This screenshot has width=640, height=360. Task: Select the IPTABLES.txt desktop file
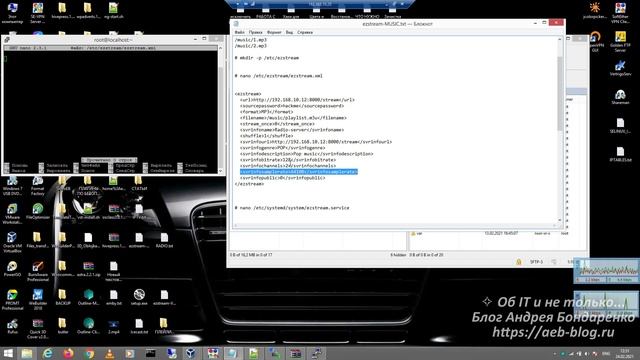point(620,154)
